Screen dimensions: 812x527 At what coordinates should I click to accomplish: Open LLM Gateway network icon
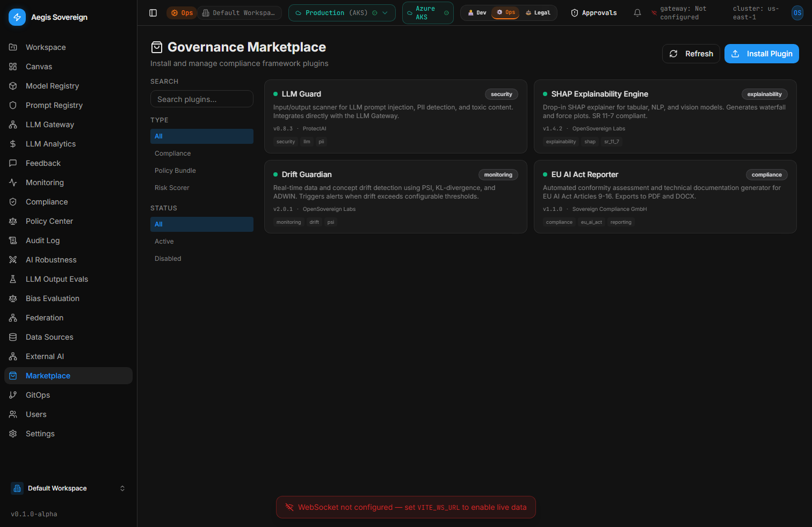pyautogui.click(x=13, y=125)
